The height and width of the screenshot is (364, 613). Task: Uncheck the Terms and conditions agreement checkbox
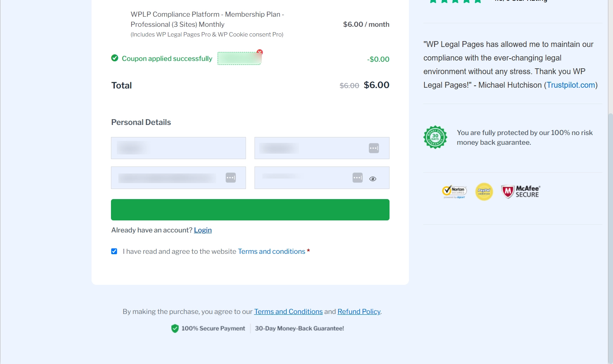pos(114,251)
